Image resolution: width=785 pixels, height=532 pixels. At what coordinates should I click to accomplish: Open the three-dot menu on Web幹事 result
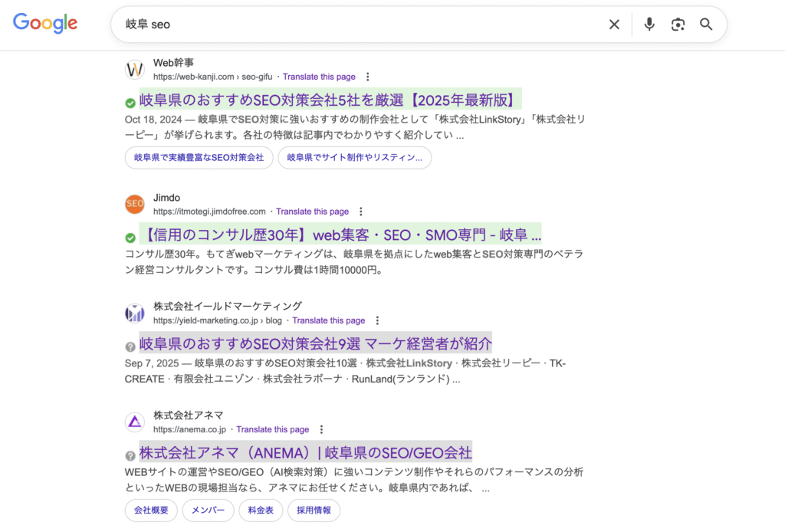[x=369, y=76]
